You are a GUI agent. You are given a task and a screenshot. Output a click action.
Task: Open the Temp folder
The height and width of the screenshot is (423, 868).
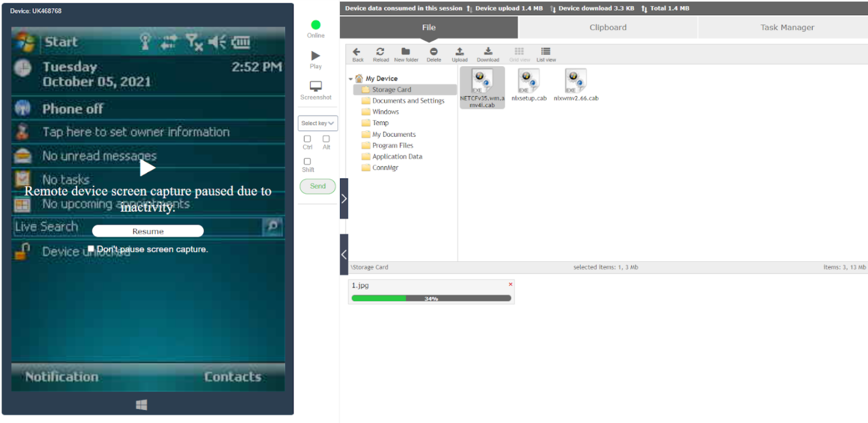click(380, 123)
